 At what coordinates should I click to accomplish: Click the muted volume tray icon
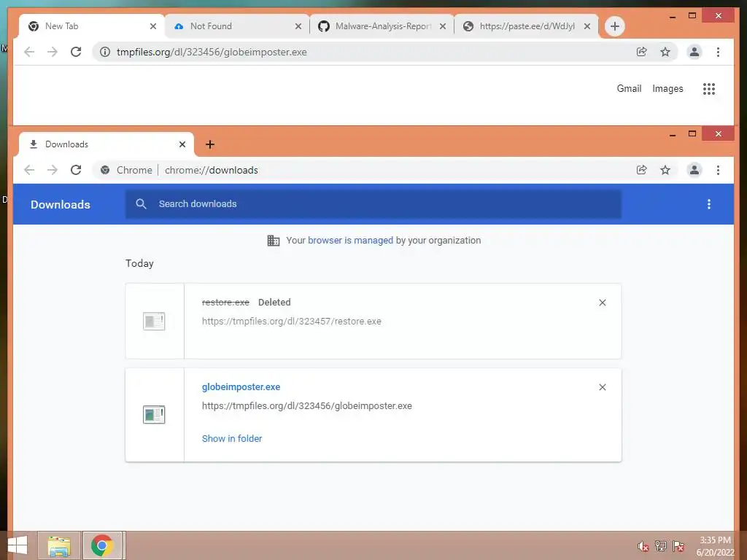pos(643,546)
